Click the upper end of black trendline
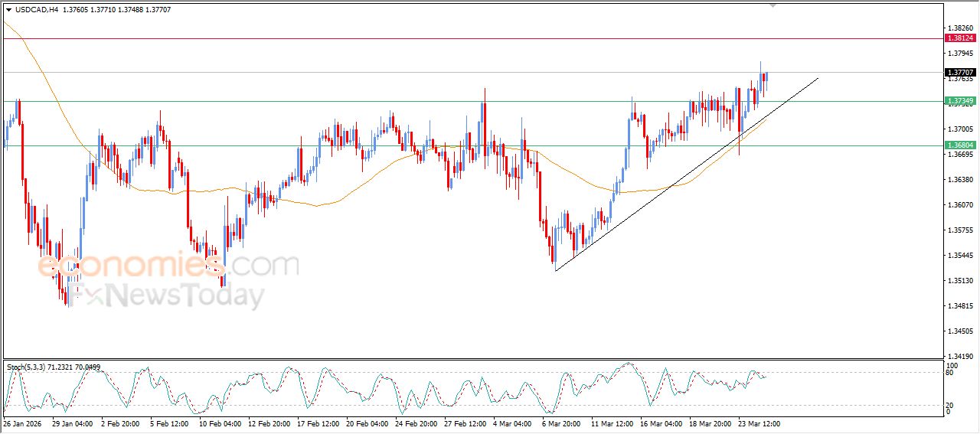This screenshot has width=980, height=434. point(818,78)
